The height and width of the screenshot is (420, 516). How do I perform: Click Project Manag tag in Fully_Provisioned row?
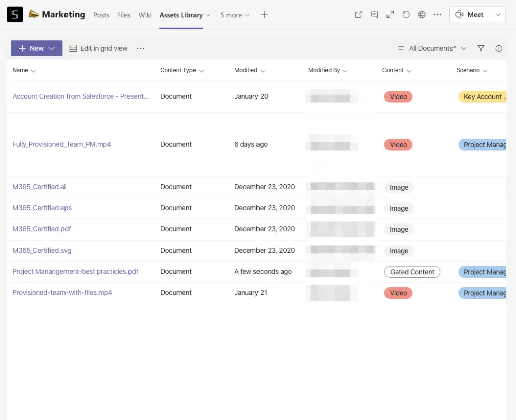(482, 145)
